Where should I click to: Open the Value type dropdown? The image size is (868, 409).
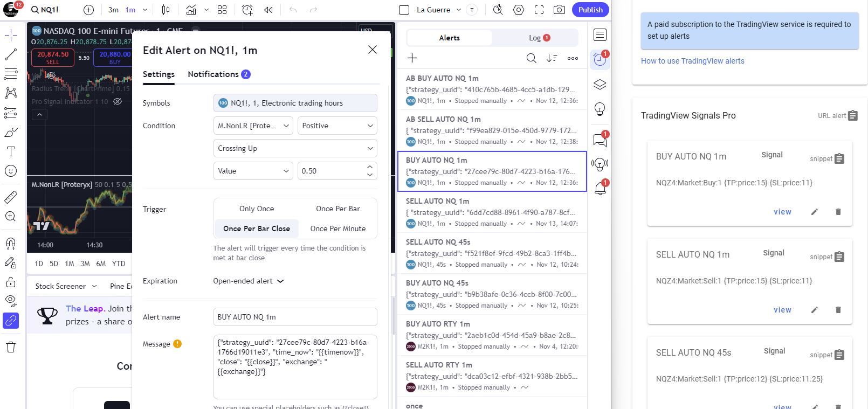253,171
